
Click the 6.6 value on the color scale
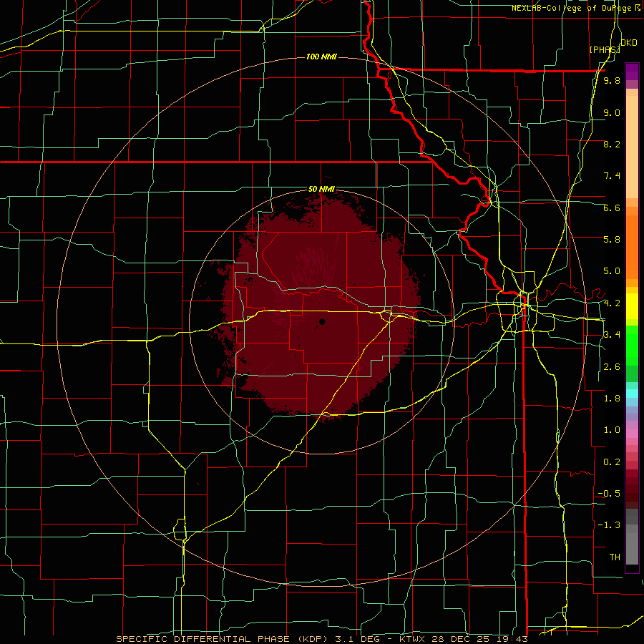(x=612, y=208)
